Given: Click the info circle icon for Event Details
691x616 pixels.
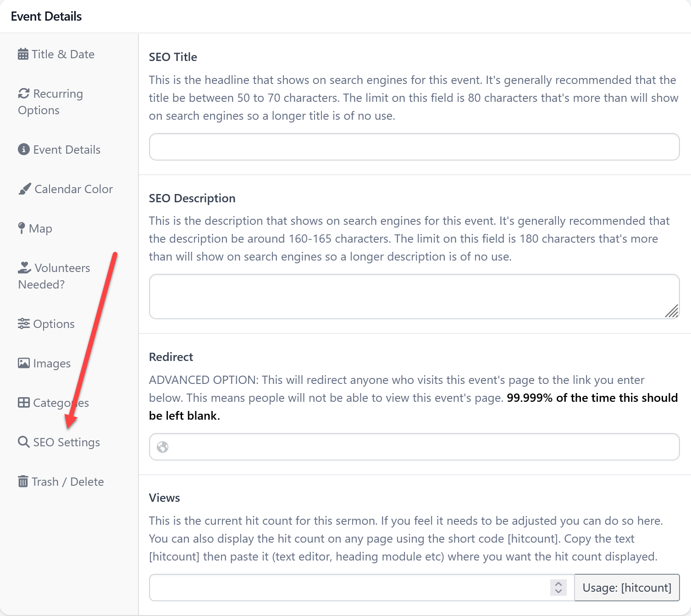Looking at the screenshot, I should 24,150.
